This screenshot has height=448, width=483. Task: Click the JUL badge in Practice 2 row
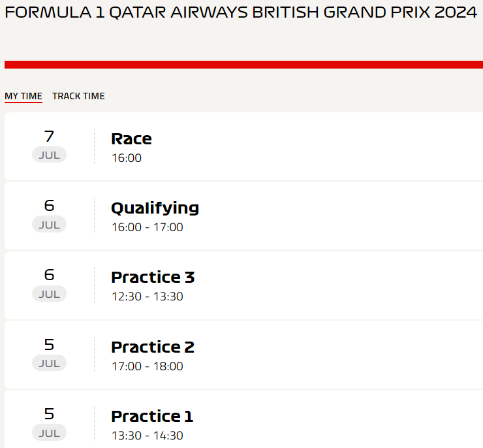(50, 363)
